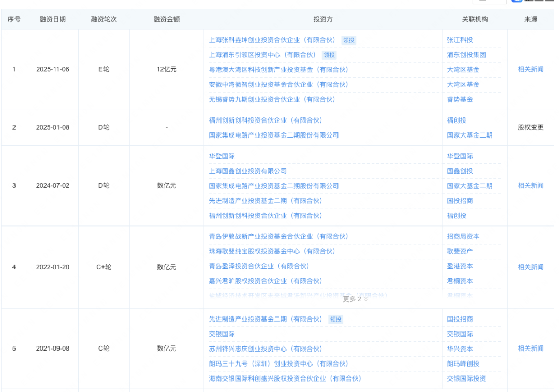Select the 领投 tag beside 上海浦东引领区
Viewport: 559px width, 392px height.
click(x=329, y=55)
